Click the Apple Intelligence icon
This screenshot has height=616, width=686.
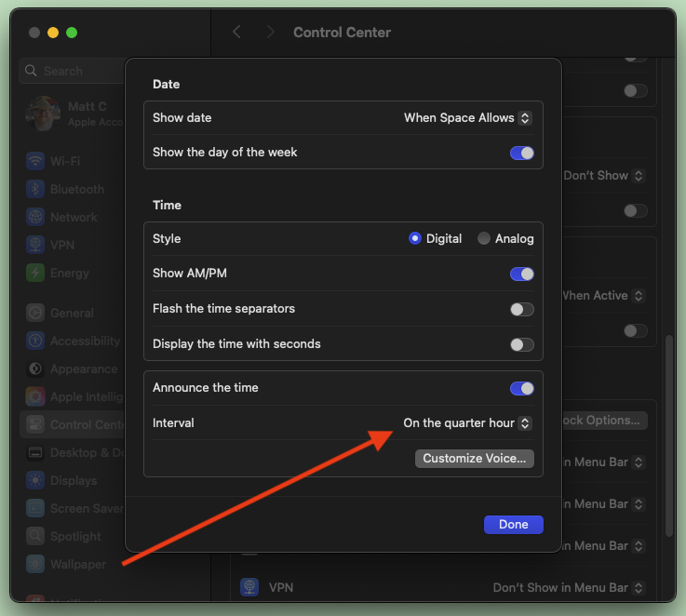[35, 396]
